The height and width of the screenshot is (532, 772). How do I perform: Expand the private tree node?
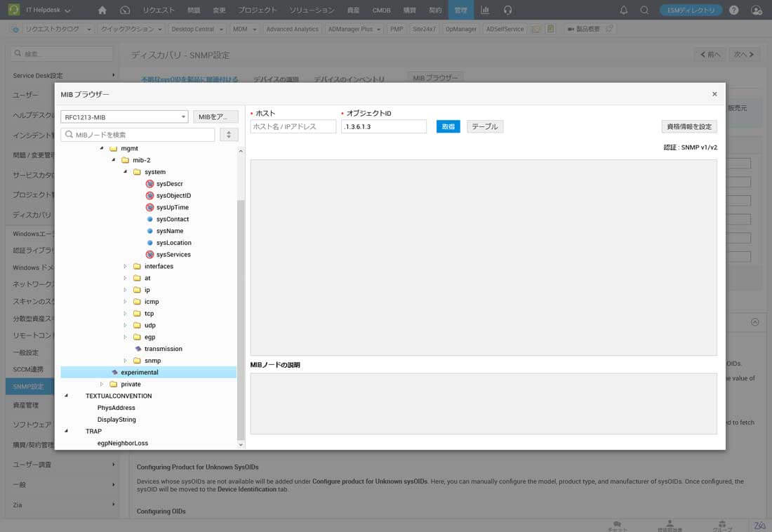tap(102, 384)
